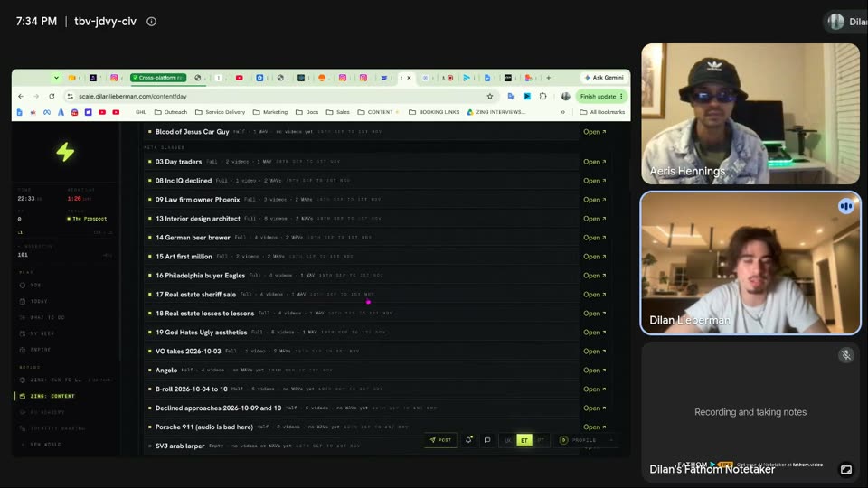Open the 03 Day traders row link
This screenshot has height=488, width=868.
595,162
